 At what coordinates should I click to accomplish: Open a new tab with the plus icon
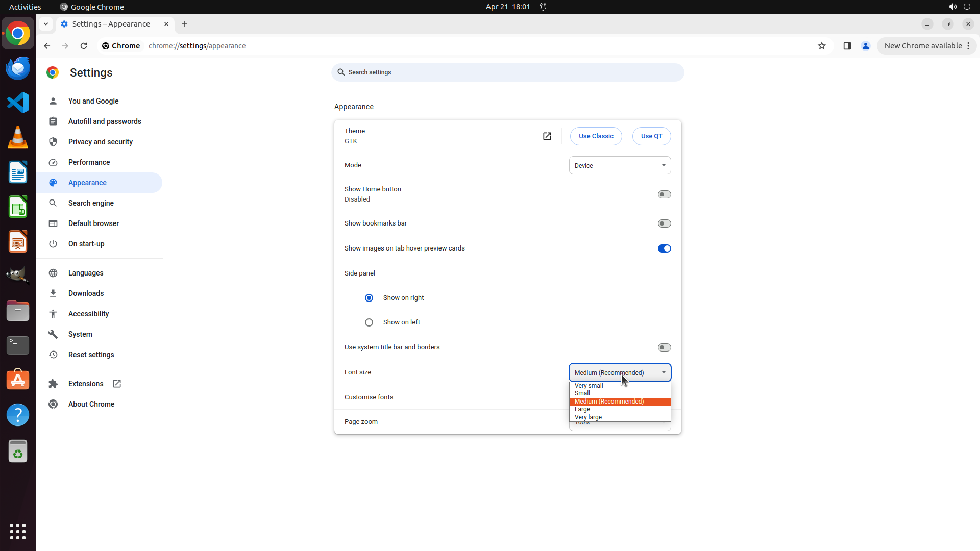pyautogui.click(x=185, y=24)
